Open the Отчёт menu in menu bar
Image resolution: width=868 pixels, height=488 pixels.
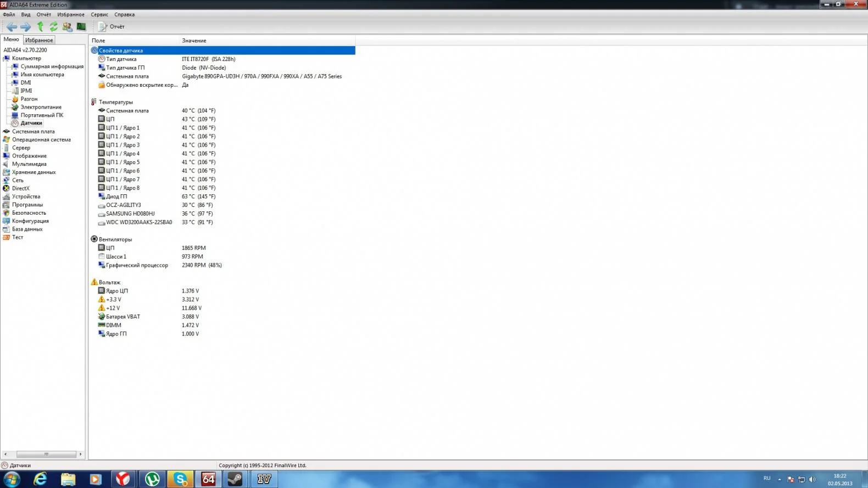tap(44, 15)
